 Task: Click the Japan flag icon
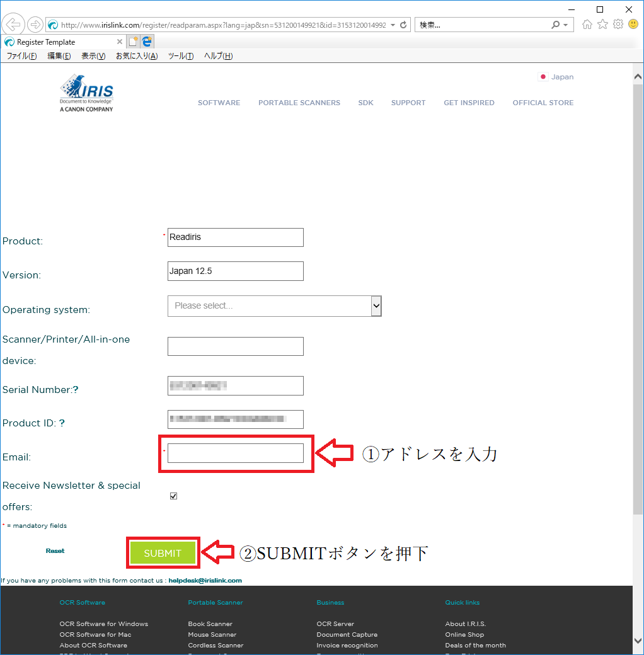click(x=543, y=77)
